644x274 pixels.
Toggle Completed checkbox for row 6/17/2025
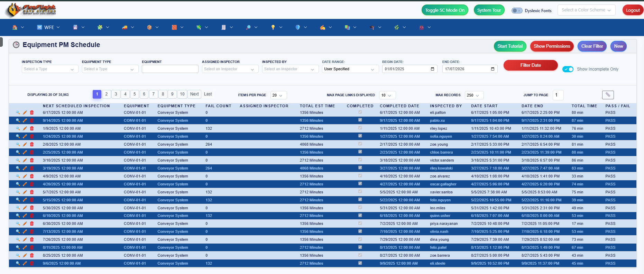(x=360, y=112)
